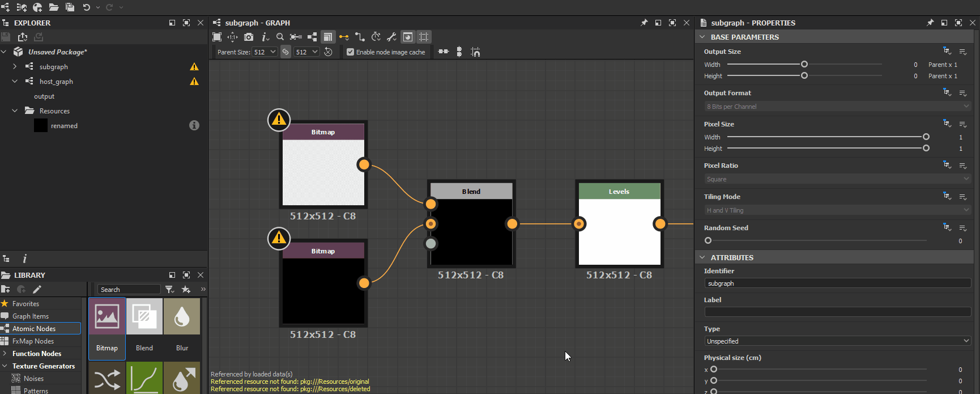This screenshot has width=980, height=394.
Task: Select FxMap Nodes category in library
Action: [33, 341]
